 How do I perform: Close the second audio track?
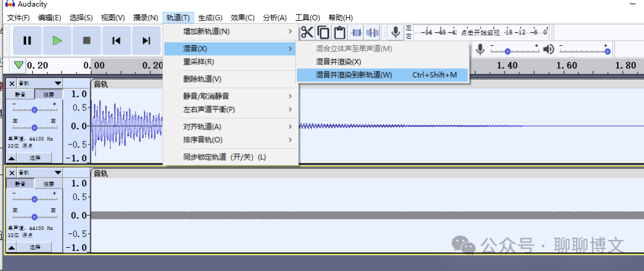11,173
